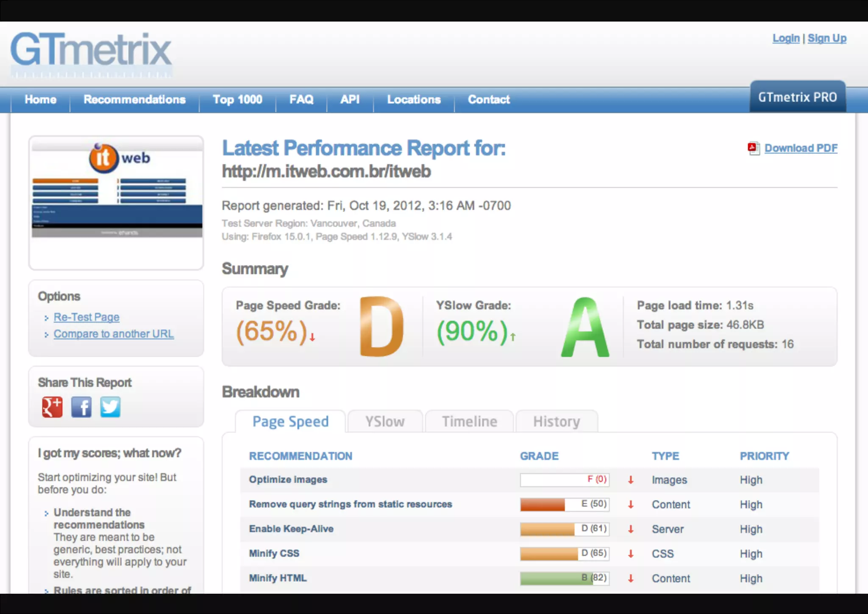Click Compare to another URL link
The height and width of the screenshot is (614, 868).
coord(114,334)
